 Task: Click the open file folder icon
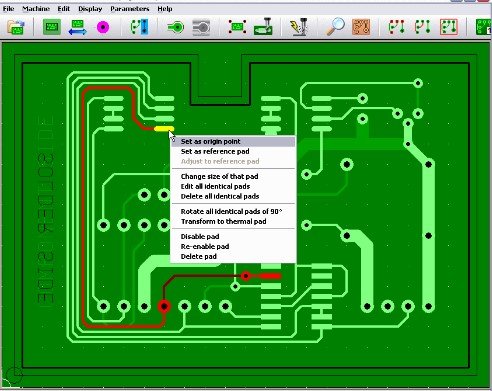(x=16, y=27)
